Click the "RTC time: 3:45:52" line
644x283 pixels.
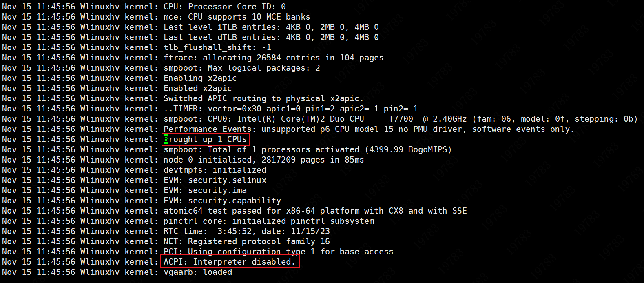click(247, 231)
